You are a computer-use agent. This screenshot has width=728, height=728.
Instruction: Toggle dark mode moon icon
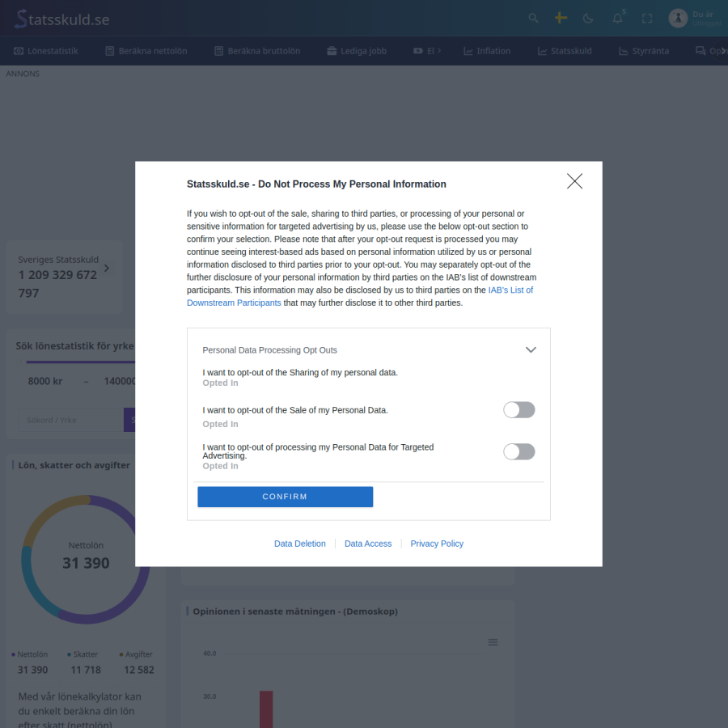pos(588,19)
